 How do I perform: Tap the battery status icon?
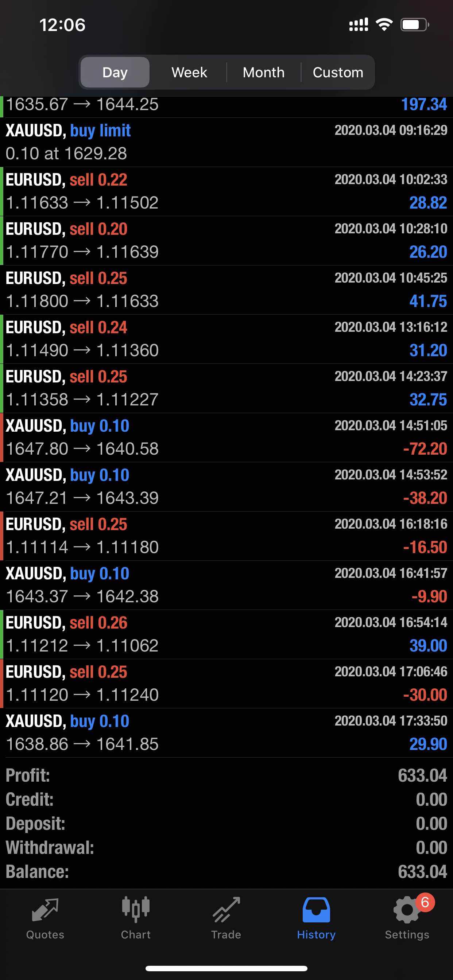(x=414, y=25)
